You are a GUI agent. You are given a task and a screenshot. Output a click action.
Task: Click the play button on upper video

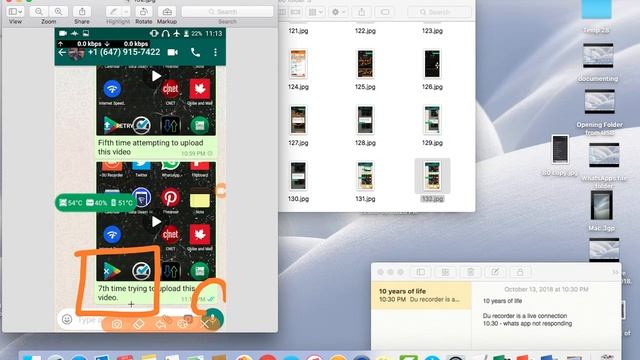(x=156, y=76)
